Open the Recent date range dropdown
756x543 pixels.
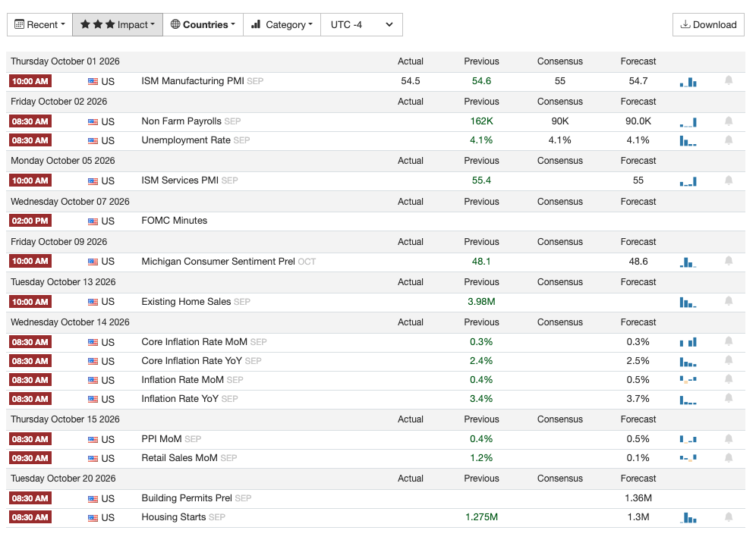click(x=39, y=24)
